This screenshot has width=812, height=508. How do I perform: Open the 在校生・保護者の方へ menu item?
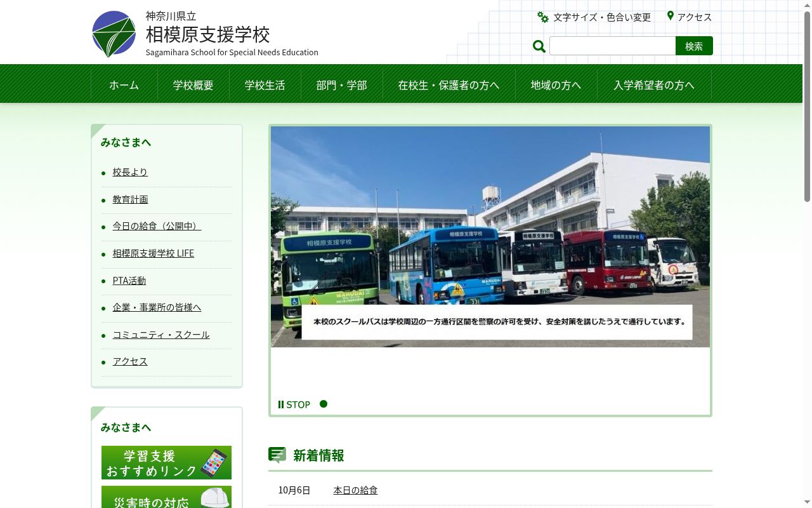point(449,84)
